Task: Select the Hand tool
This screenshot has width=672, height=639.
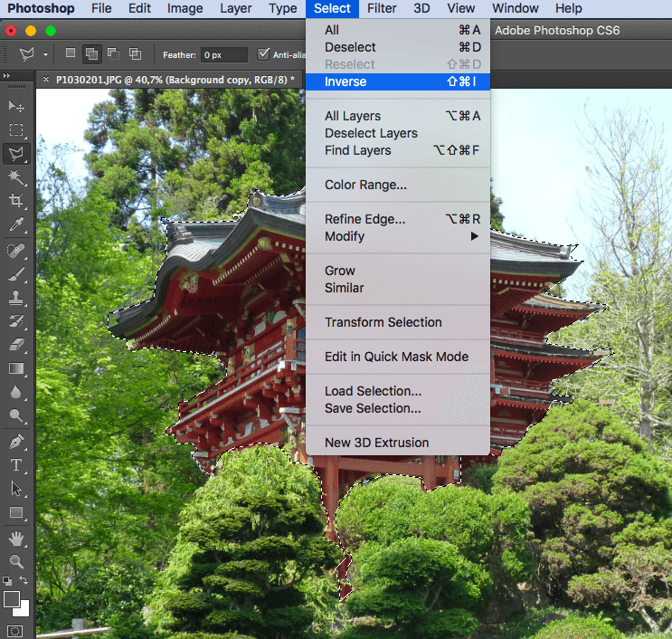Action: click(x=16, y=539)
